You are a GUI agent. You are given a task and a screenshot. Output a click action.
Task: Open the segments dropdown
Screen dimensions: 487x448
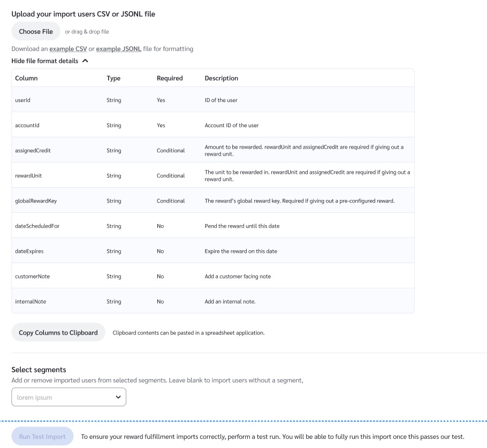pyautogui.click(x=69, y=397)
